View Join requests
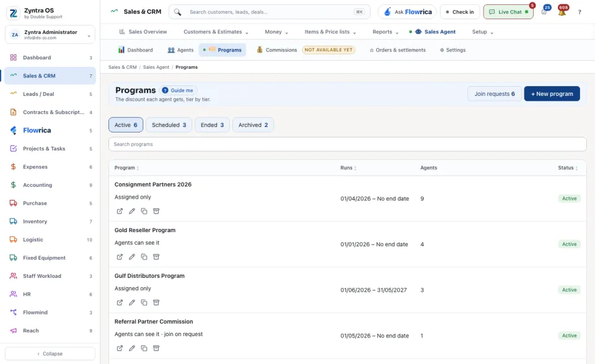Screen dimensions: 595x364 pos(495,94)
